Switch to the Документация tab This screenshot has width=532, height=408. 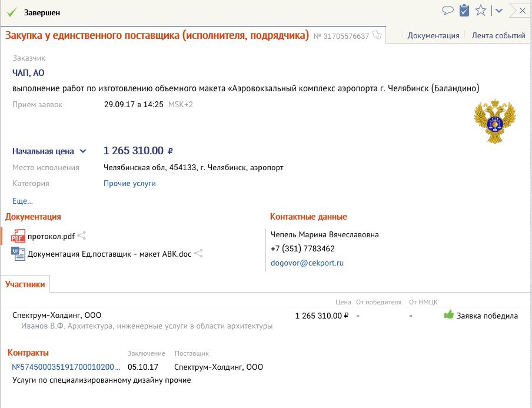[x=433, y=35]
